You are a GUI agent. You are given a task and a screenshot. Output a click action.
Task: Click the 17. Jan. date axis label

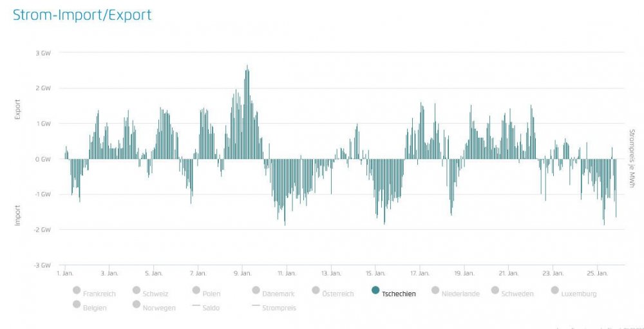pyautogui.click(x=420, y=273)
